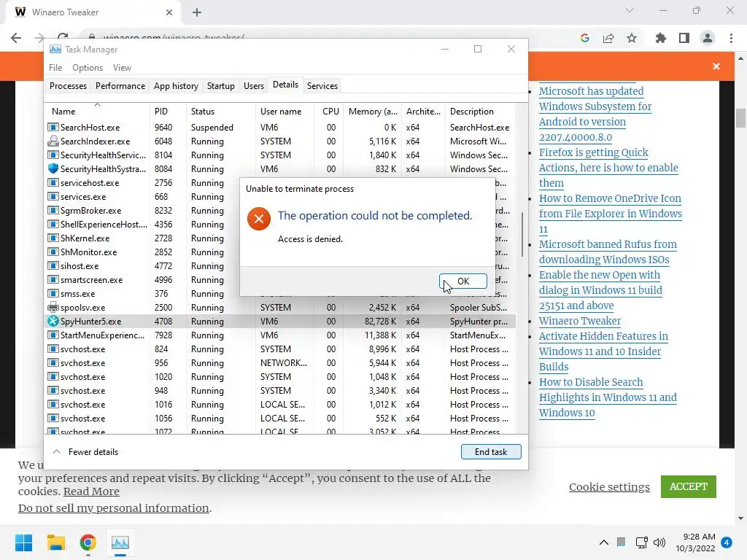This screenshot has width=747, height=560.
Task: Open Remove OneDrive Icon article link
Action: pos(611,214)
